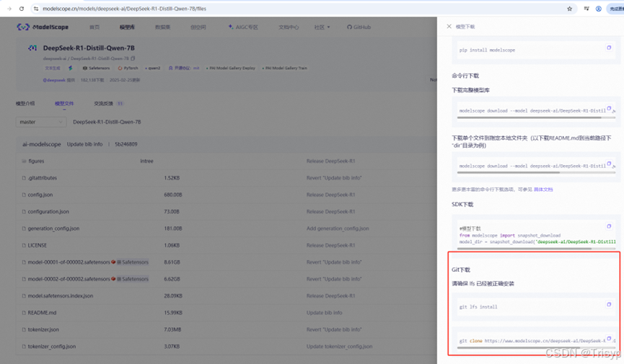Expand the 社区 menu dropdown
The image size is (624, 364).
322,27
